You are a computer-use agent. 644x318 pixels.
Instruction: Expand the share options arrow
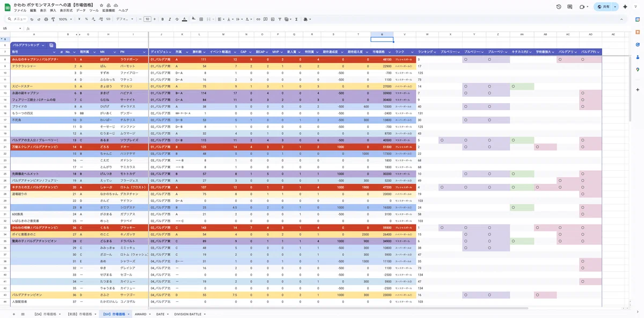point(615,7)
